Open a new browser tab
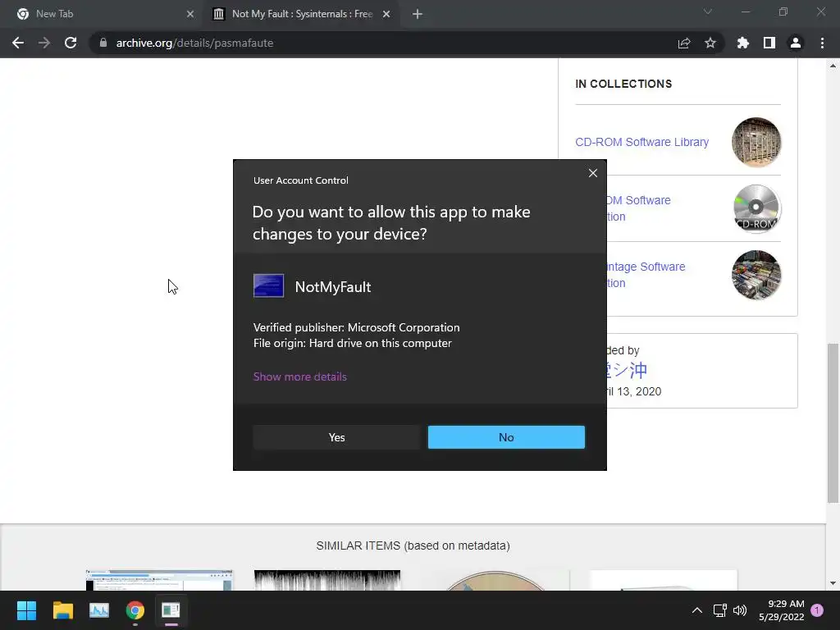 click(x=418, y=14)
